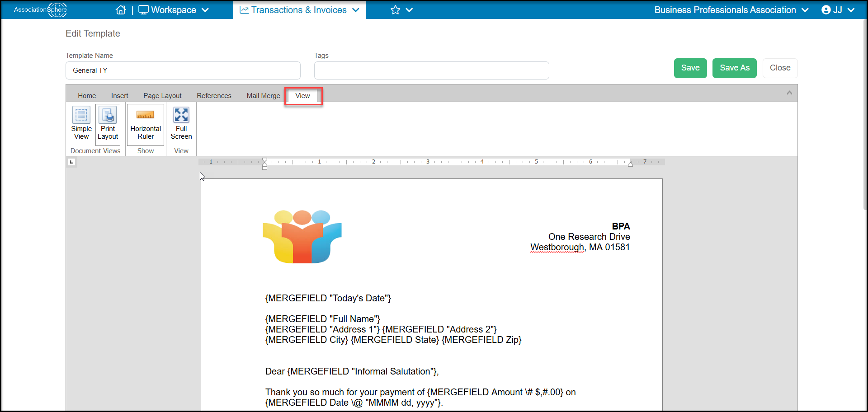
Task: Click the Save As button
Action: click(735, 68)
